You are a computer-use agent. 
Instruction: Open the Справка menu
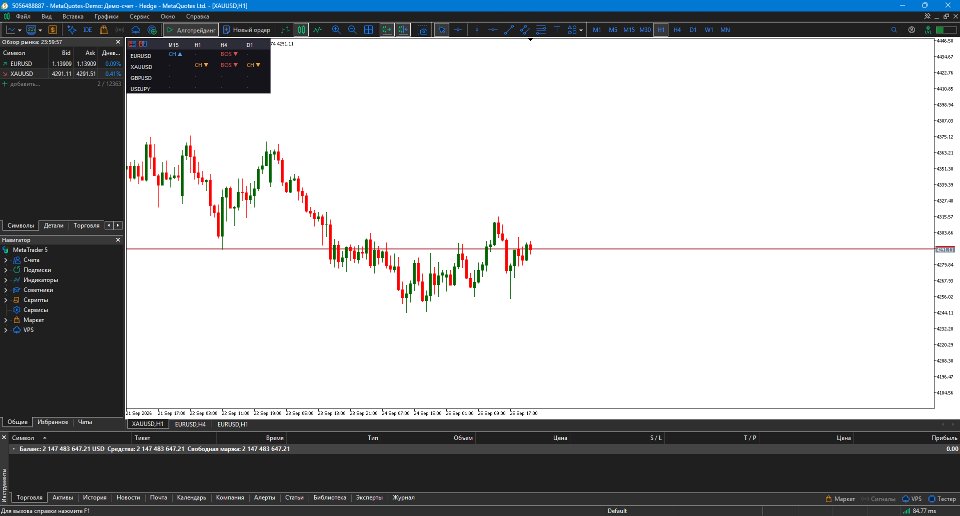tap(197, 17)
